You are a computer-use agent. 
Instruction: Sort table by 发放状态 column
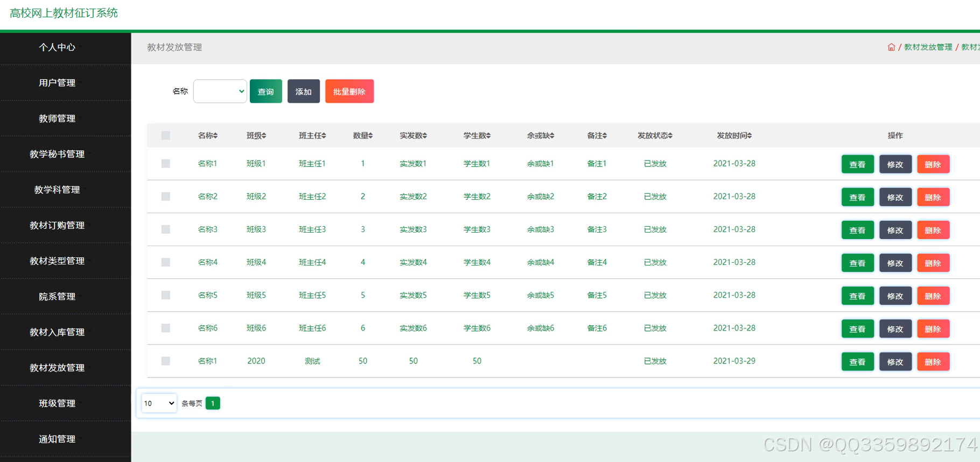click(x=655, y=136)
